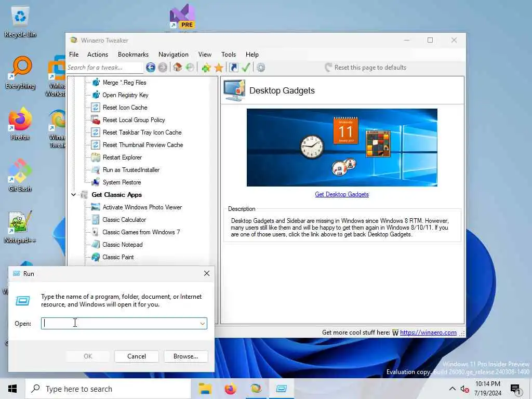Viewport: 532px width, 399px height.
Task: Click the Firefox desktop shortcut
Action: pos(20,124)
